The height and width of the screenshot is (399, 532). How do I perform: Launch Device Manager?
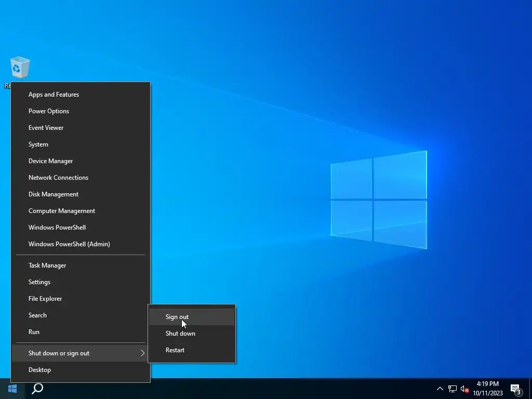coord(81,161)
